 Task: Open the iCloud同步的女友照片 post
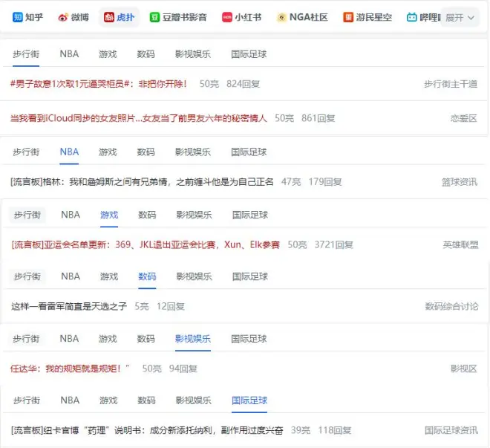[x=138, y=118]
